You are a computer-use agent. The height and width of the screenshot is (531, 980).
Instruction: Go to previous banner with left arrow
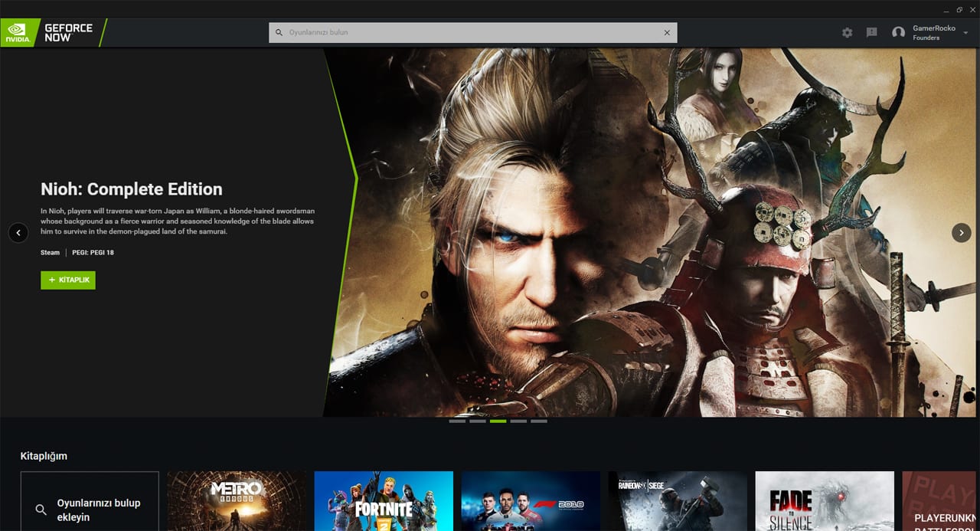(x=18, y=233)
